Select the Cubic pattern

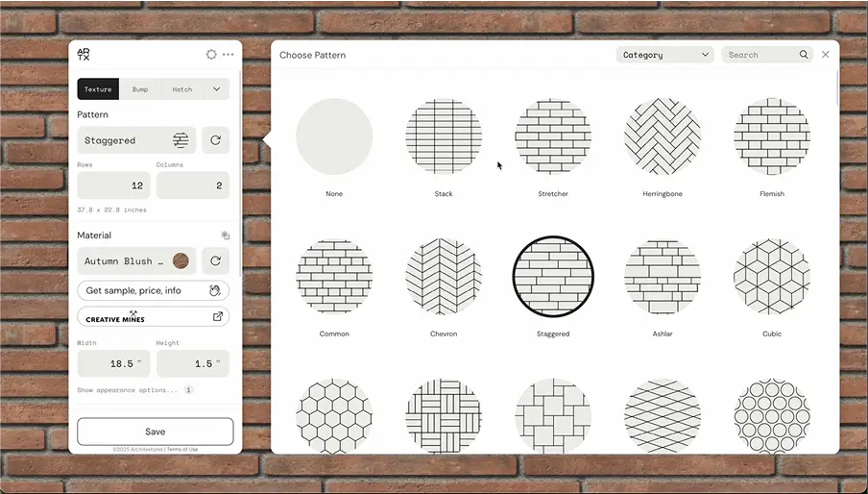click(772, 277)
